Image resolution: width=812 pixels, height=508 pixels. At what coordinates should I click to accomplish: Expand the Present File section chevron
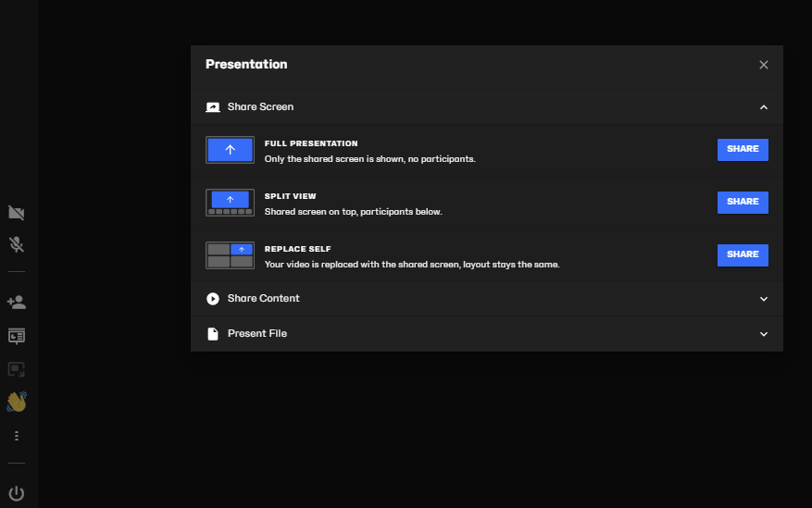pyautogui.click(x=763, y=334)
